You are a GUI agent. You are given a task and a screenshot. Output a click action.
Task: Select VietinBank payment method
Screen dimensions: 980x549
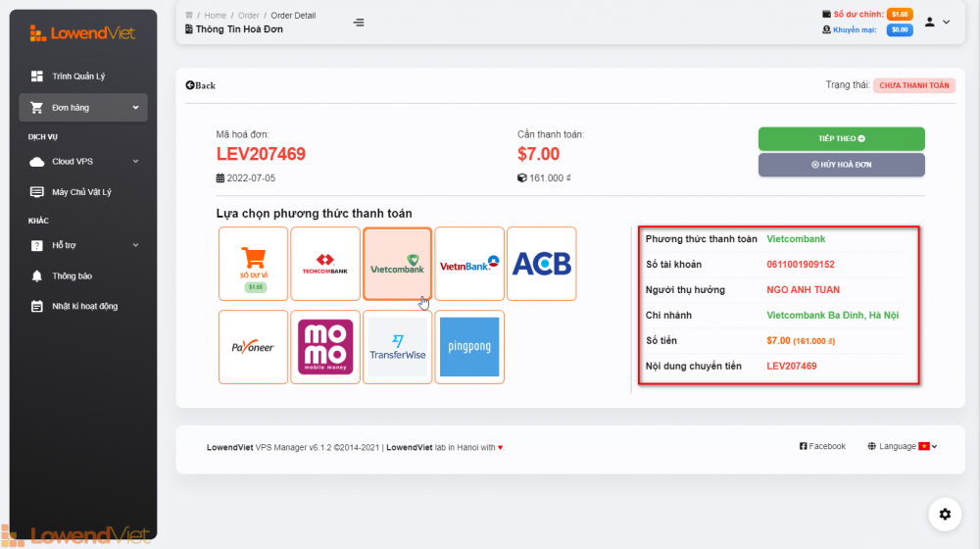click(469, 264)
